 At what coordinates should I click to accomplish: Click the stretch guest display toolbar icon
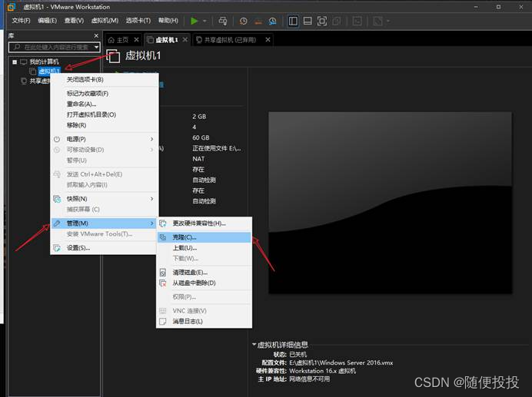click(377, 21)
